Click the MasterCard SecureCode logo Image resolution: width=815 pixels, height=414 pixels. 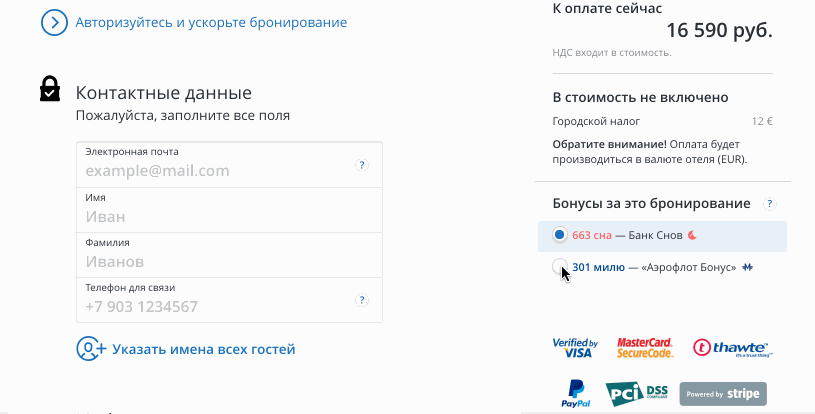645,348
